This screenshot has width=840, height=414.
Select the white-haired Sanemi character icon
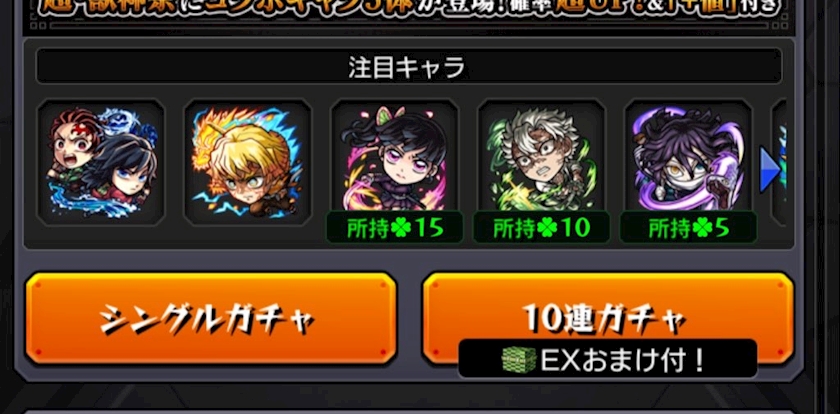point(541,156)
